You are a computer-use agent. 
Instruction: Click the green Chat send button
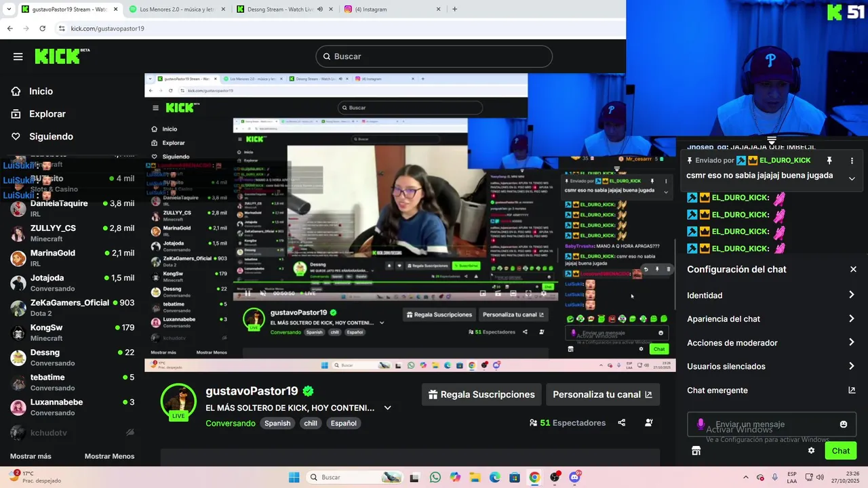(841, 451)
